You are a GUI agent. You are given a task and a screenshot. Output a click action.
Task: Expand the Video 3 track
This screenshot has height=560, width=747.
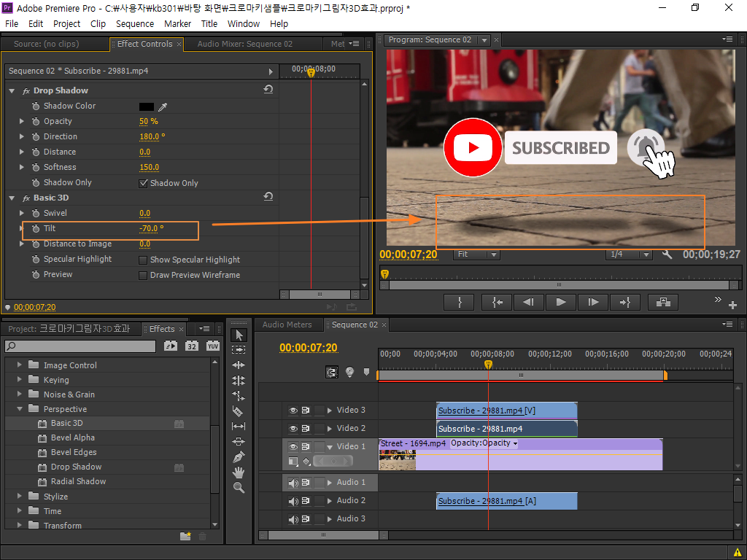click(329, 410)
